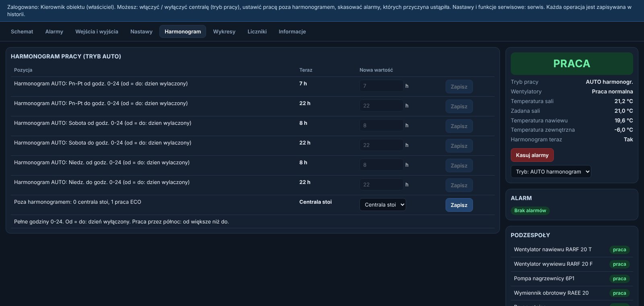
Task: Open the Informacje tab
Action: coord(292,31)
